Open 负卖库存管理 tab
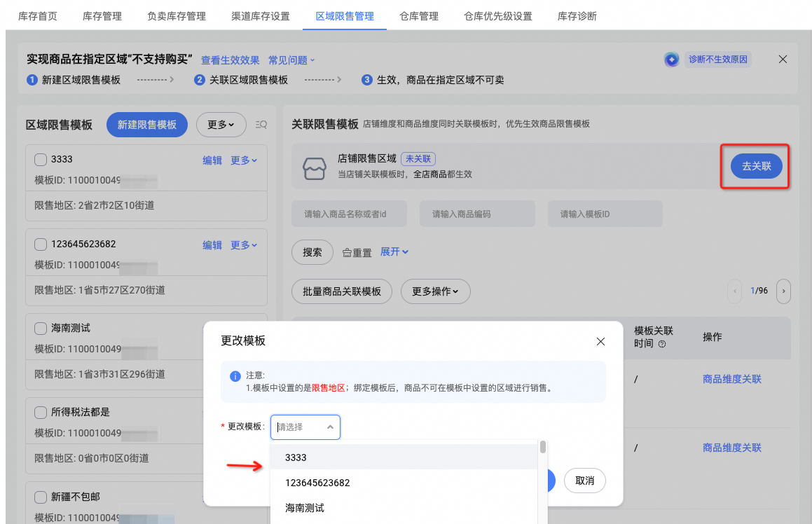 (177, 16)
